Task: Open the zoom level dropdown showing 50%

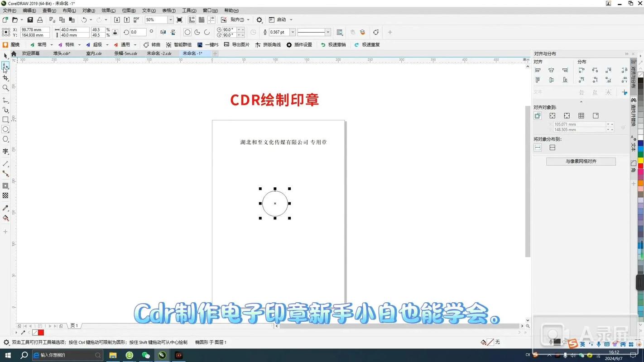Action: click(171, 19)
